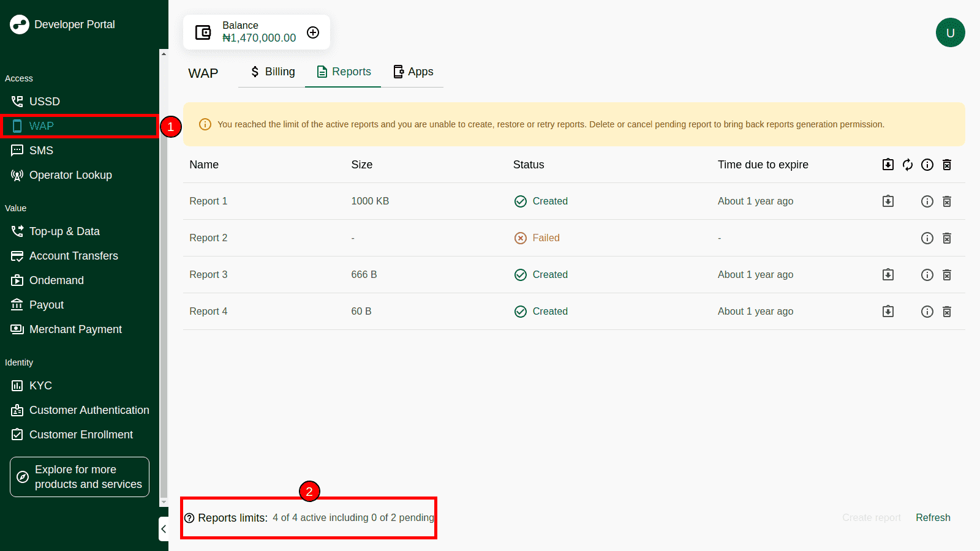Go to Operator Lookup page
Viewport: 980px width, 551px height.
pos(70,175)
